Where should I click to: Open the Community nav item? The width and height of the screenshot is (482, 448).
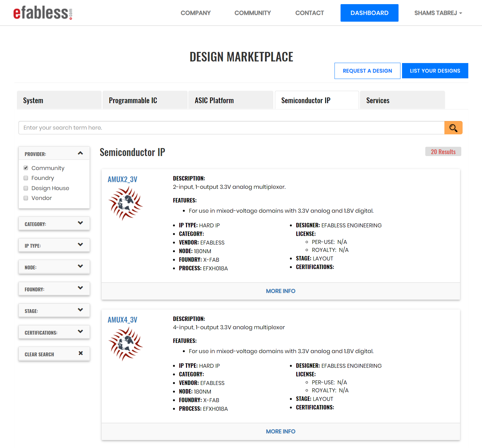tap(253, 13)
